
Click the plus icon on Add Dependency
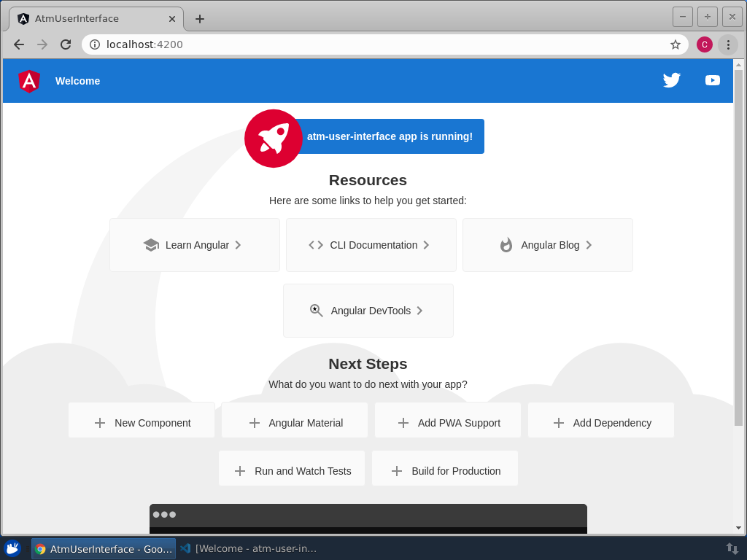click(558, 423)
